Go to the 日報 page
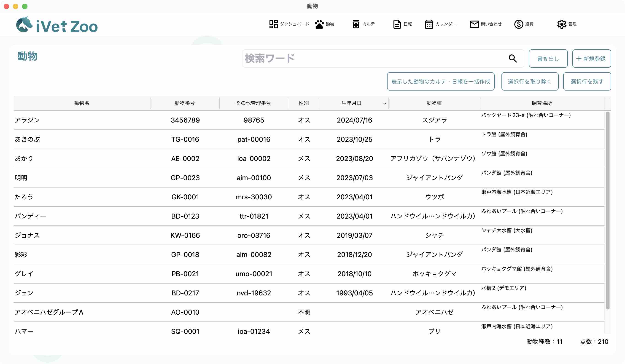The image size is (625, 364). (402, 24)
